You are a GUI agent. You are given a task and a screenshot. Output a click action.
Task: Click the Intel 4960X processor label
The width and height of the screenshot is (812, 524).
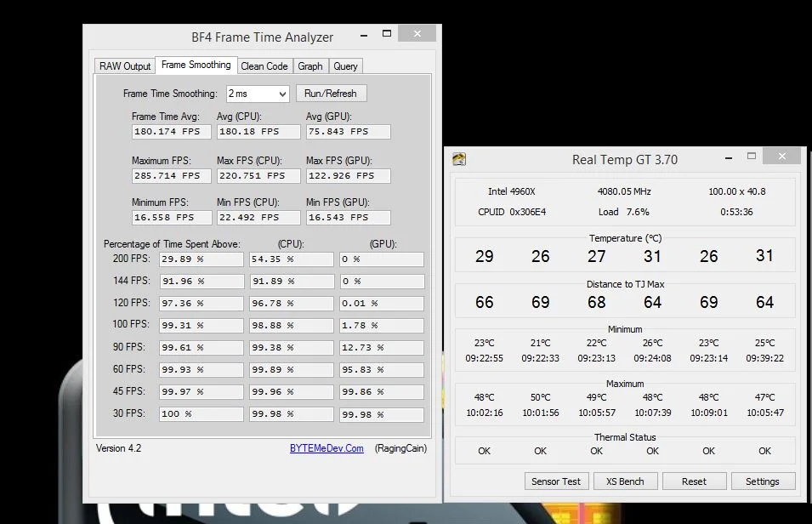pyautogui.click(x=512, y=191)
